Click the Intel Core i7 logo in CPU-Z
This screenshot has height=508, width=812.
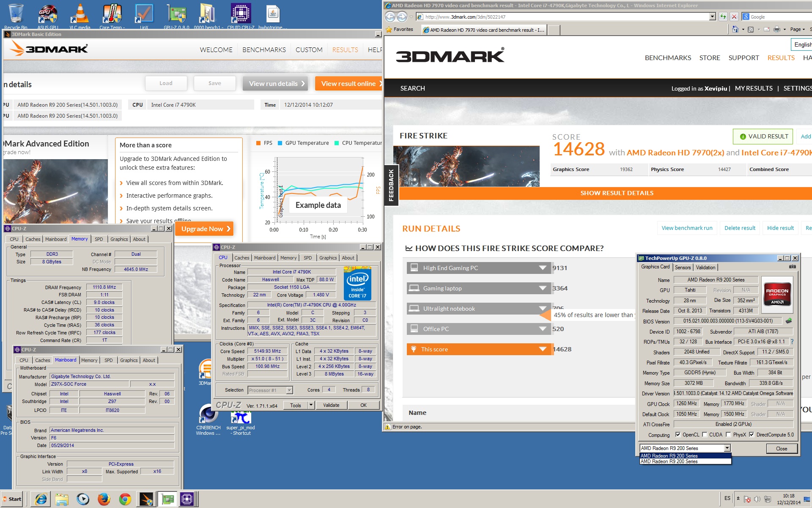[x=357, y=283]
